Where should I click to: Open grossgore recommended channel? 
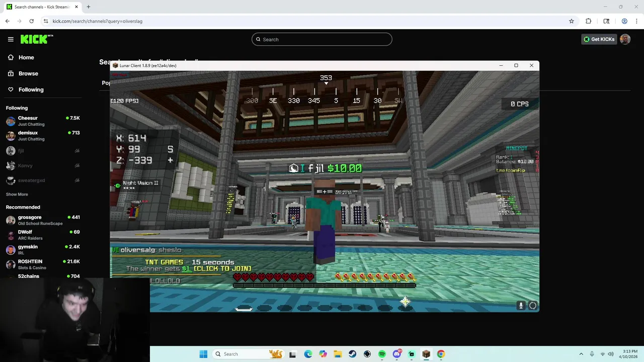(43, 220)
